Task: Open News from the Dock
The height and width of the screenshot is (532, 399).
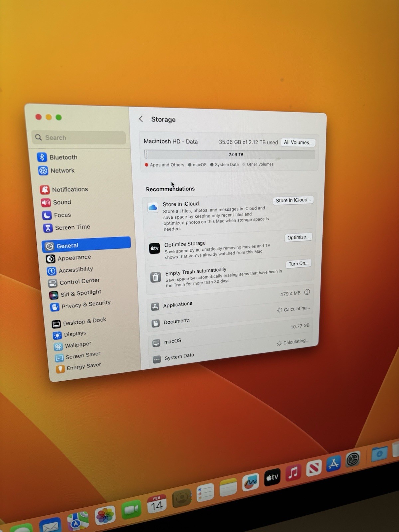Action: coord(314,467)
